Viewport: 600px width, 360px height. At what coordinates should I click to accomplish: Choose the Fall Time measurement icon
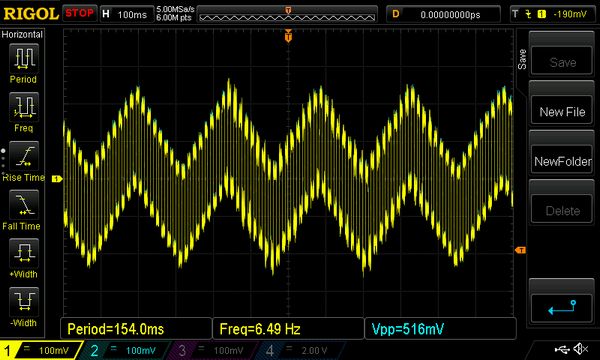24,205
